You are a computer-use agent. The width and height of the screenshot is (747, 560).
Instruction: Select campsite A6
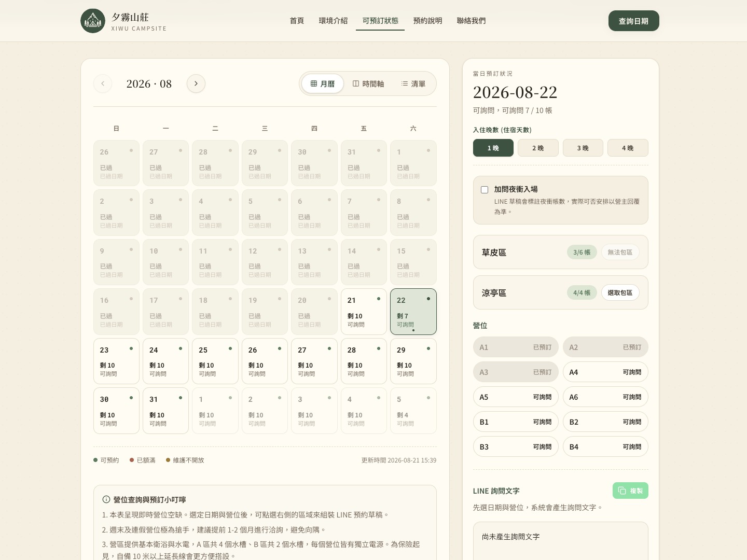(605, 397)
